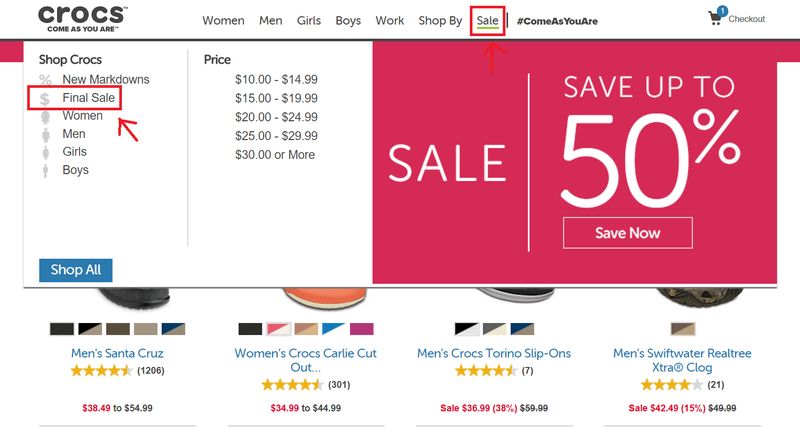The width and height of the screenshot is (800, 438).
Task: Click the Boys figure icon in Shop Crocs
Action: click(x=45, y=171)
